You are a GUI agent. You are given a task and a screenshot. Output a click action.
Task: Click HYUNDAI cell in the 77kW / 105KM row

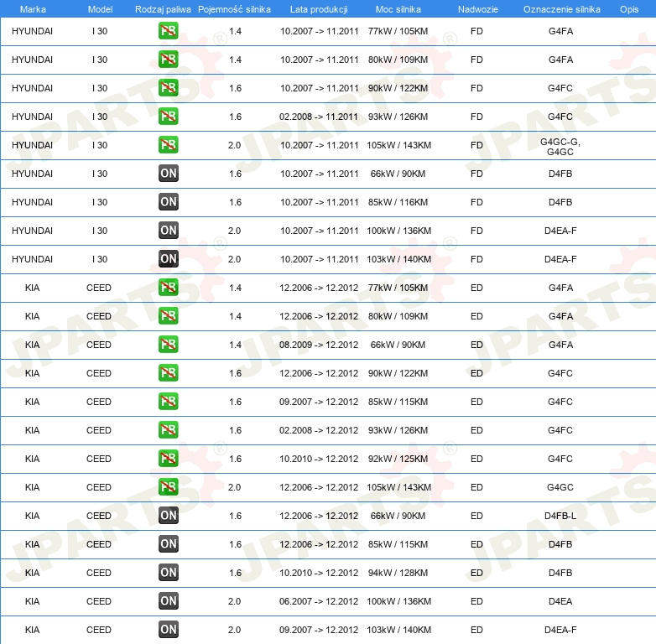32,31
